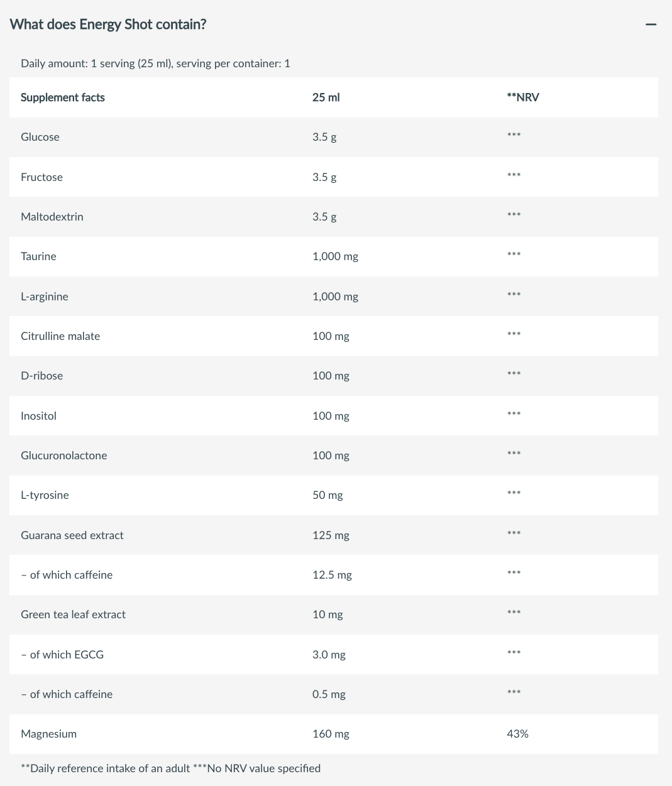This screenshot has height=786, width=672.
Task: Collapse the Energy Shot contents section
Action: pyautogui.click(x=651, y=25)
